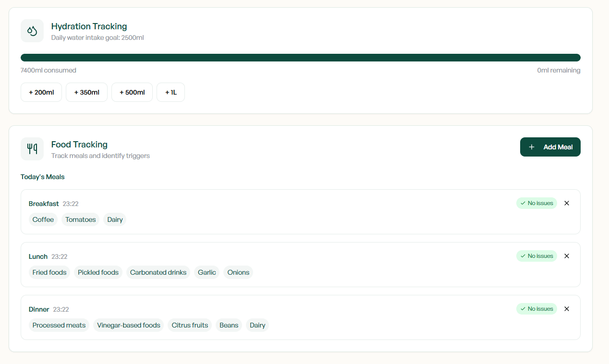The height and width of the screenshot is (364, 609).
Task: Click the 7400ml consumed label
Action: (x=49, y=70)
